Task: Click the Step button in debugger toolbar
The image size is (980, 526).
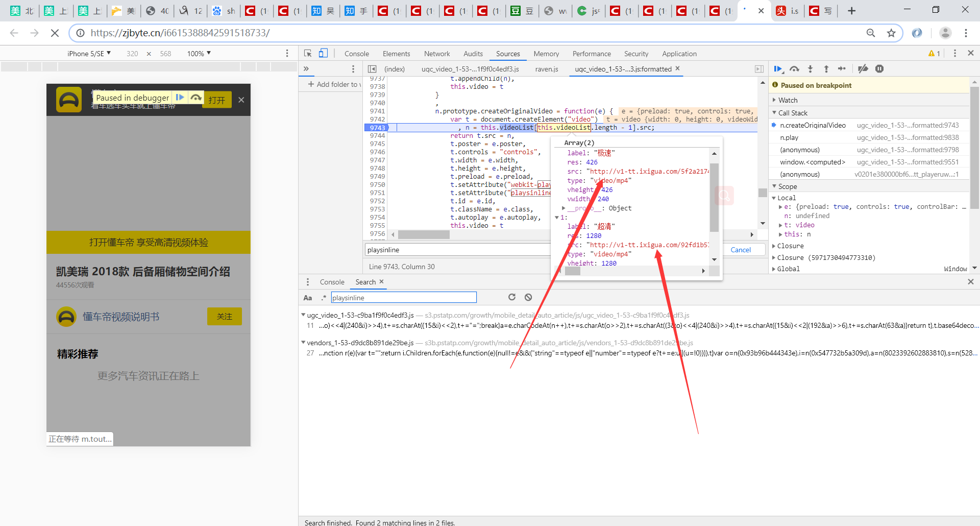Action: 842,69
